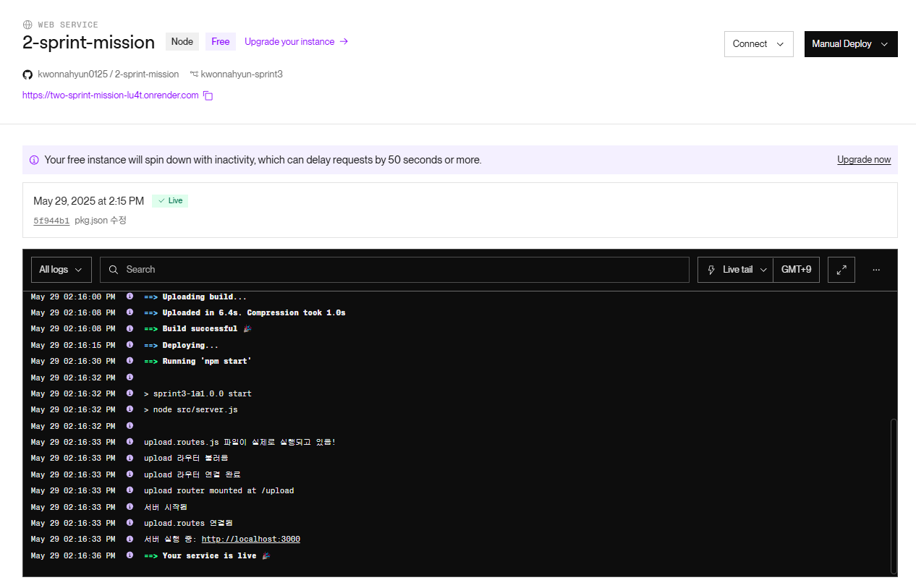Open kwonnahyun0125 / 2-sprint-mission repository link
This screenshot has height=588, width=916.
tap(109, 74)
